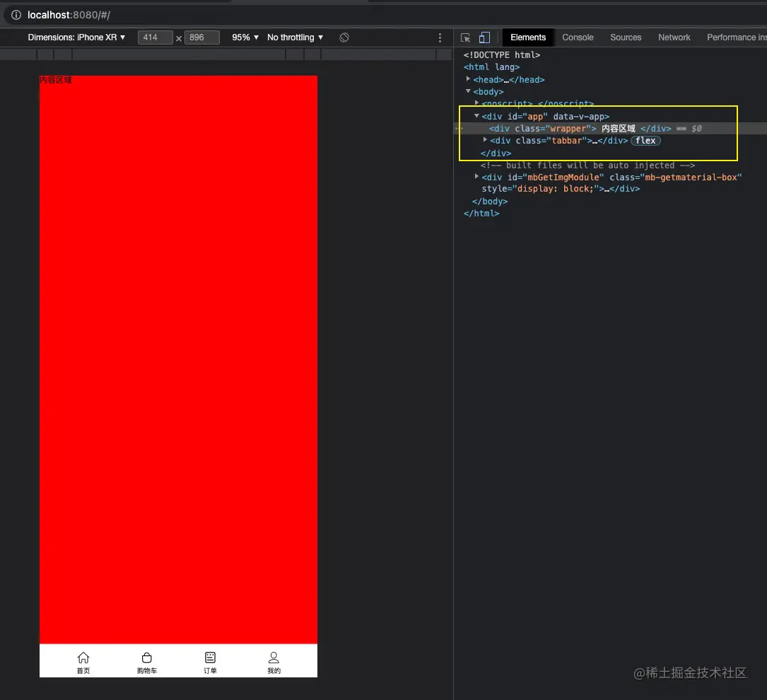The image size is (767, 700).
Task: Select the closing body tag line
Action: pos(490,202)
